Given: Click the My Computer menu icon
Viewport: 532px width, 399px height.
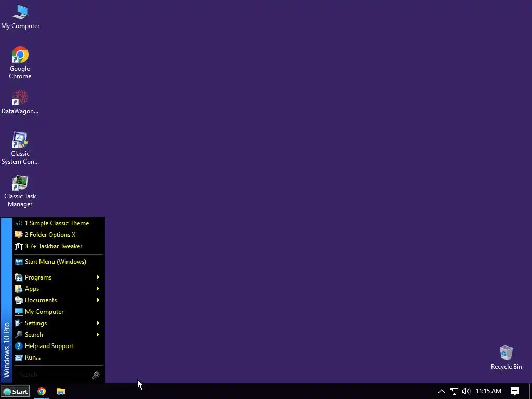Looking at the screenshot, I should click(x=19, y=312).
